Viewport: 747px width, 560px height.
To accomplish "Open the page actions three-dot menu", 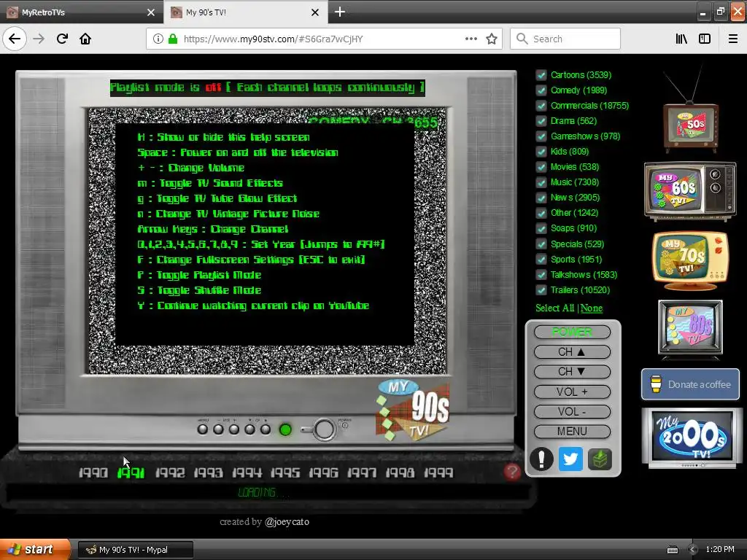I will 471,39.
